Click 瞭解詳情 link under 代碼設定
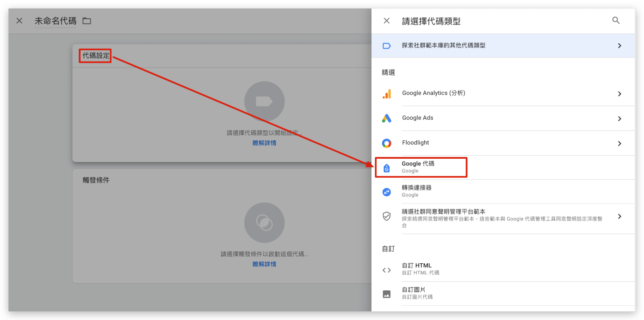The width and height of the screenshot is (644, 320). point(264,143)
